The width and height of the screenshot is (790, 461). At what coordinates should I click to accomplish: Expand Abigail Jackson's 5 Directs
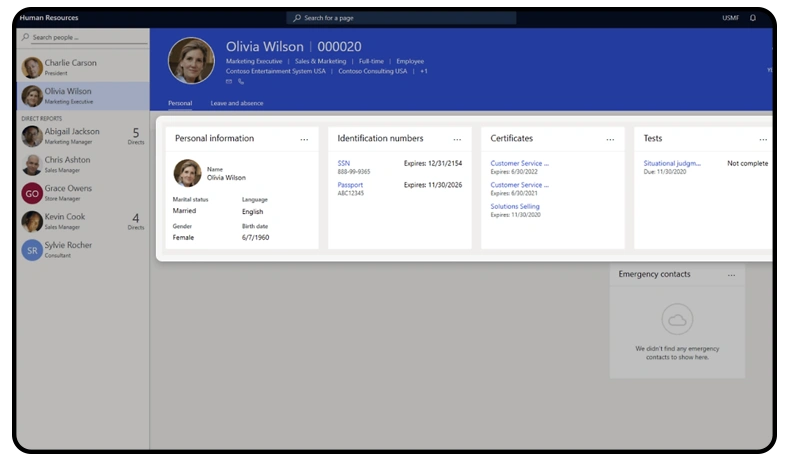(x=136, y=136)
